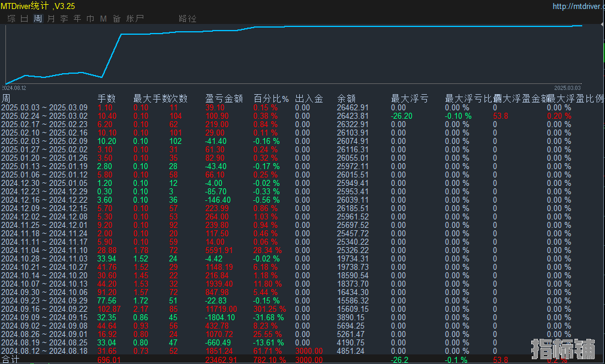Open the http://mtdriver link

579,6
